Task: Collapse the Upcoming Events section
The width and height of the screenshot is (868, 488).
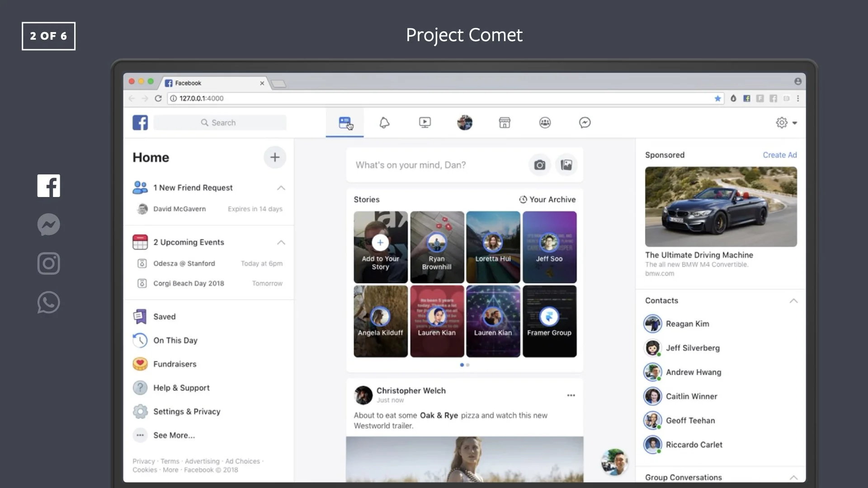Action: click(281, 243)
